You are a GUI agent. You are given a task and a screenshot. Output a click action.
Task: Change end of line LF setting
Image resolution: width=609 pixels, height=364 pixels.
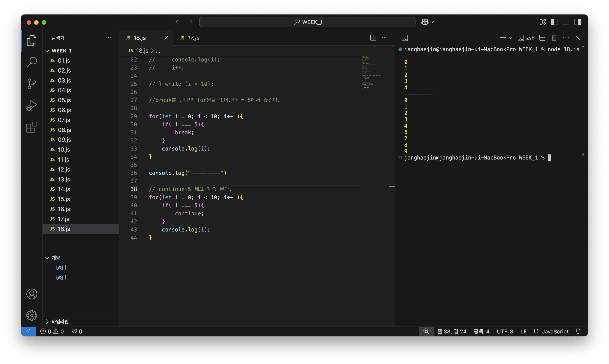pos(523,331)
